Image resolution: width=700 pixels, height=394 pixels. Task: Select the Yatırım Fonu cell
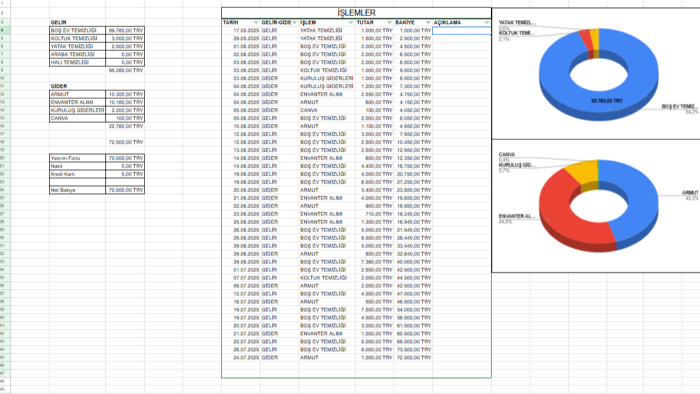coord(78,158)
